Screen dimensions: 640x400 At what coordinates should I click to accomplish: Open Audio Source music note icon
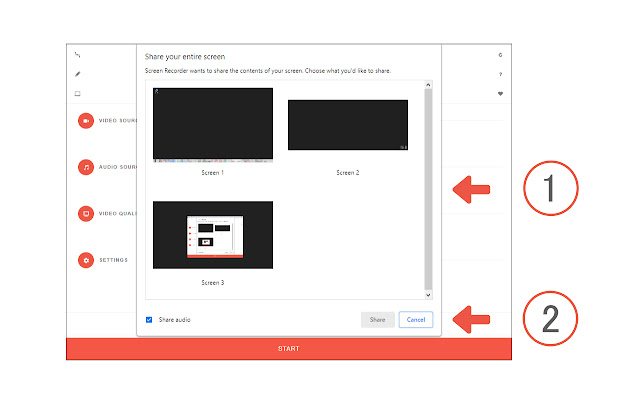click(86, 167)
